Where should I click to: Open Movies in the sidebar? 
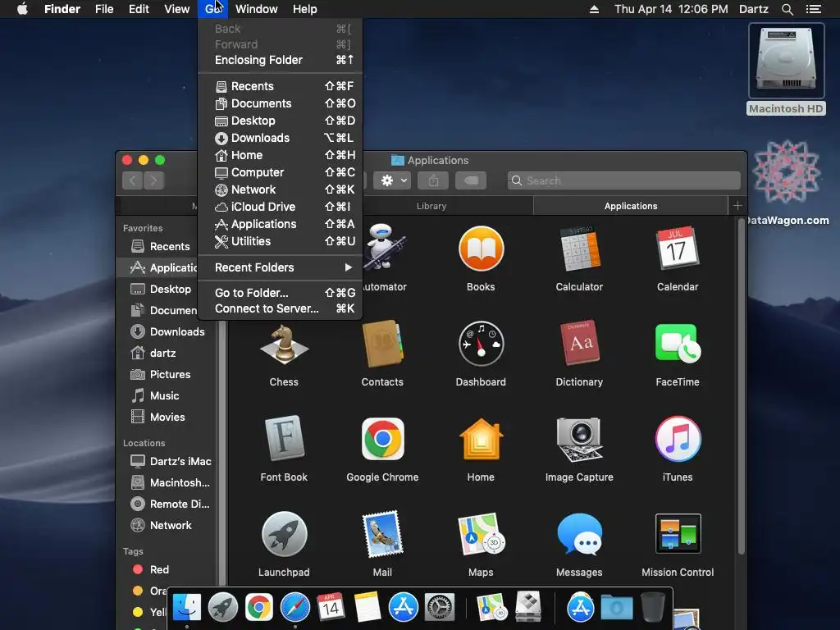[157, 417]
